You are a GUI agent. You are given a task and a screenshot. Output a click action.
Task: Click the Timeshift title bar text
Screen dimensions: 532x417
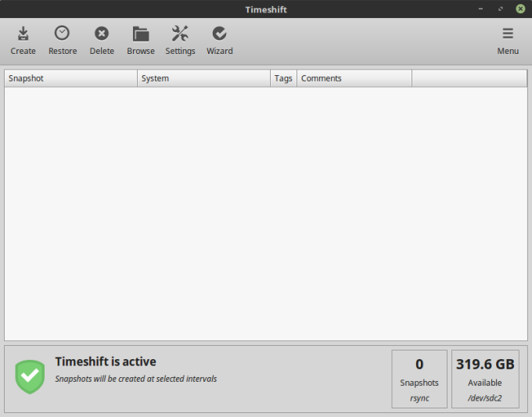pyautogui.click(x=266, y=9)
